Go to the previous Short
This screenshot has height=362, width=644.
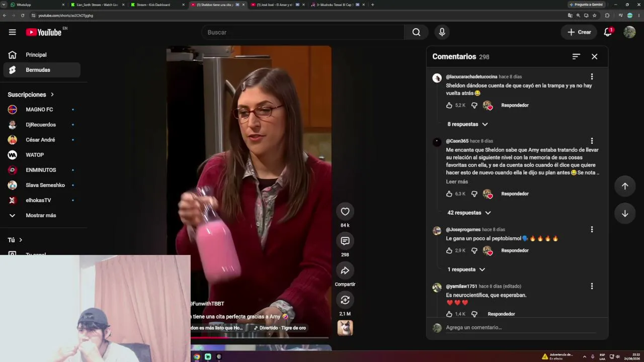(x=625, y=186)
